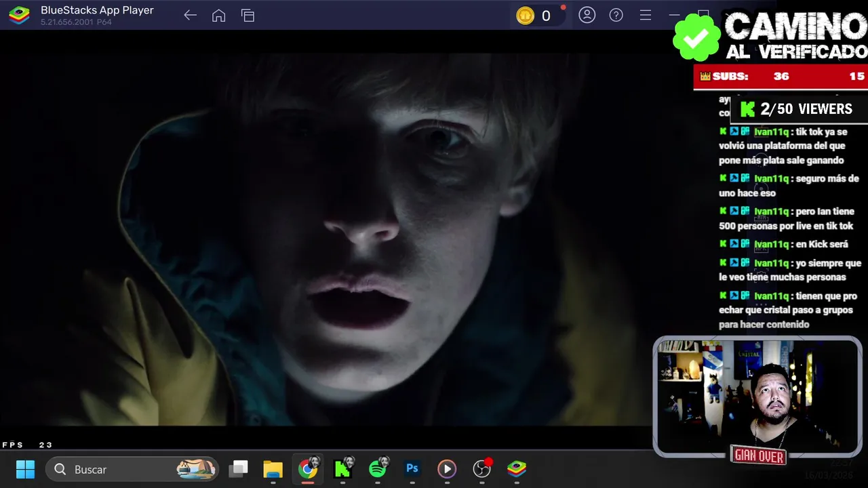Click the Buscar taskbar search box

point(132,469)
